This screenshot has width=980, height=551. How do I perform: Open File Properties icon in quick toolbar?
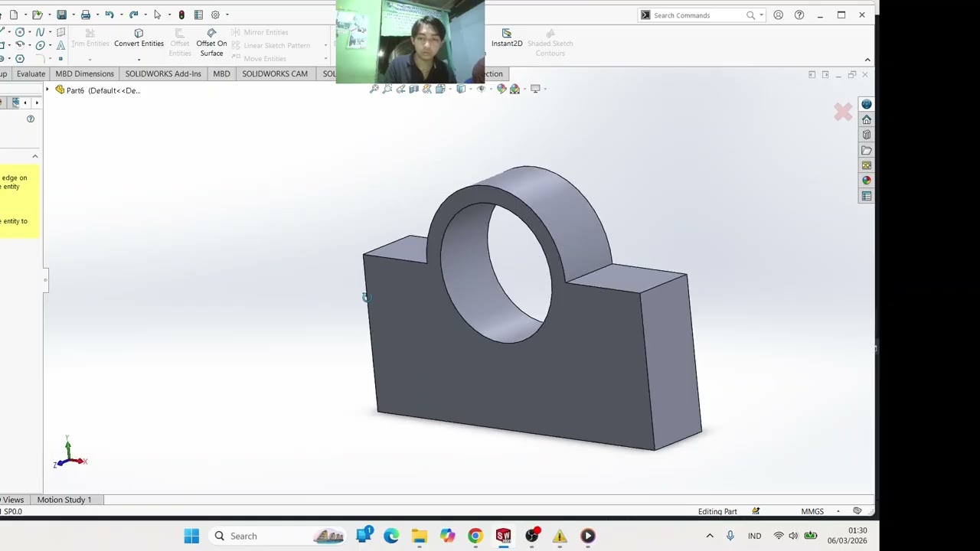point(198,15)
